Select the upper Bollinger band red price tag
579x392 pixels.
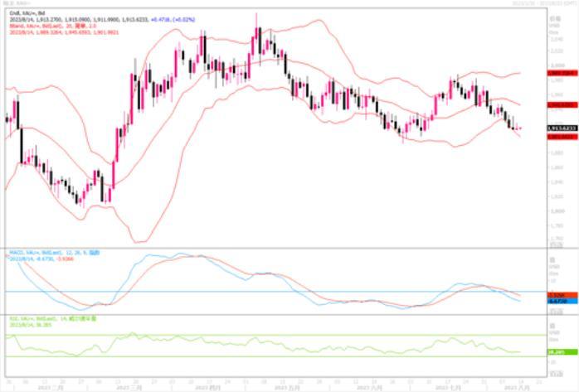click(x=560, y=73)
